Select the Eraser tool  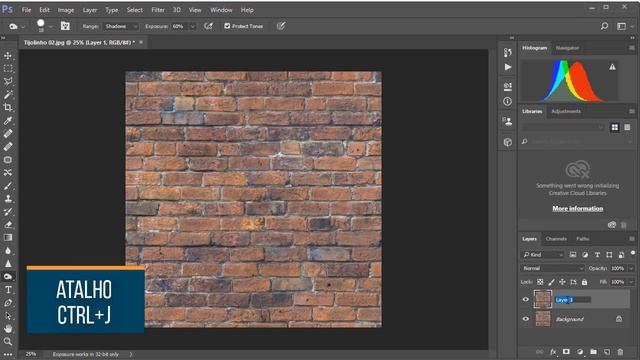coord(8,224)
